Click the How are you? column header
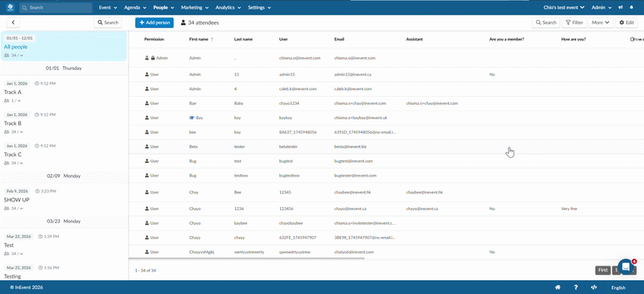644x294 pixels. (x=573, y=39)
